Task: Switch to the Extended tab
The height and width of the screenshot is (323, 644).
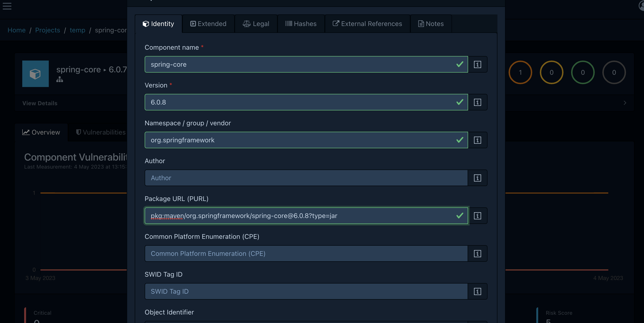Action: (208, 24)
